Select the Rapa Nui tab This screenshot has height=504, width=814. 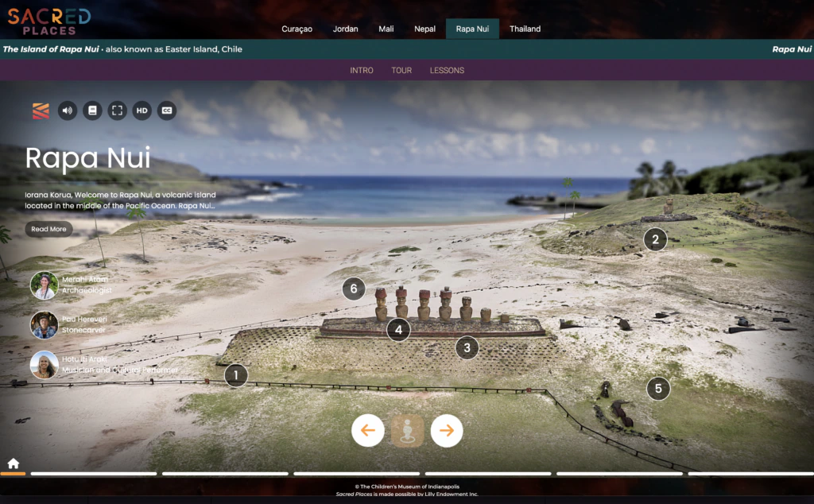(x=472, y=29)
